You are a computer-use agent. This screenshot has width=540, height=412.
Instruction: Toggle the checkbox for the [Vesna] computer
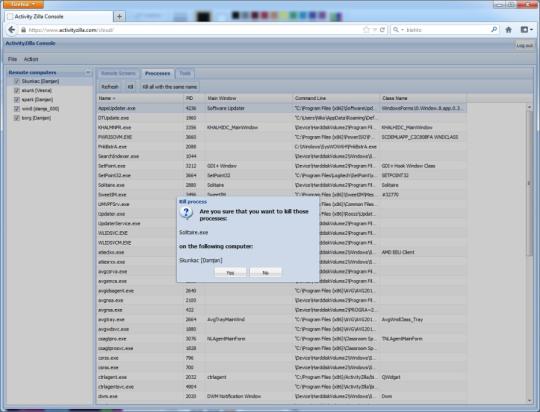[x=17, y=90]
